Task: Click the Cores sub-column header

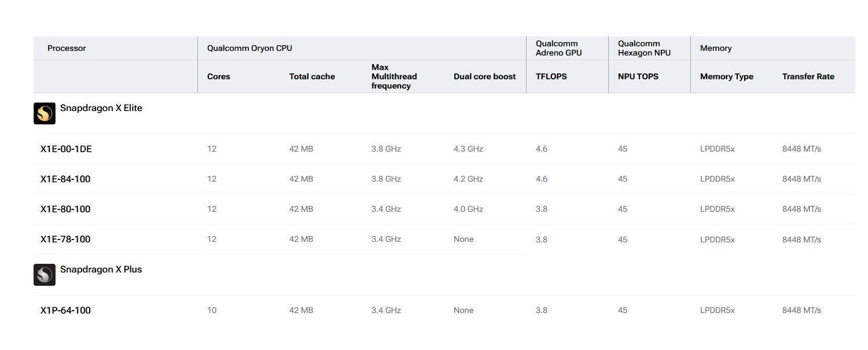Action: pos(219,77)
